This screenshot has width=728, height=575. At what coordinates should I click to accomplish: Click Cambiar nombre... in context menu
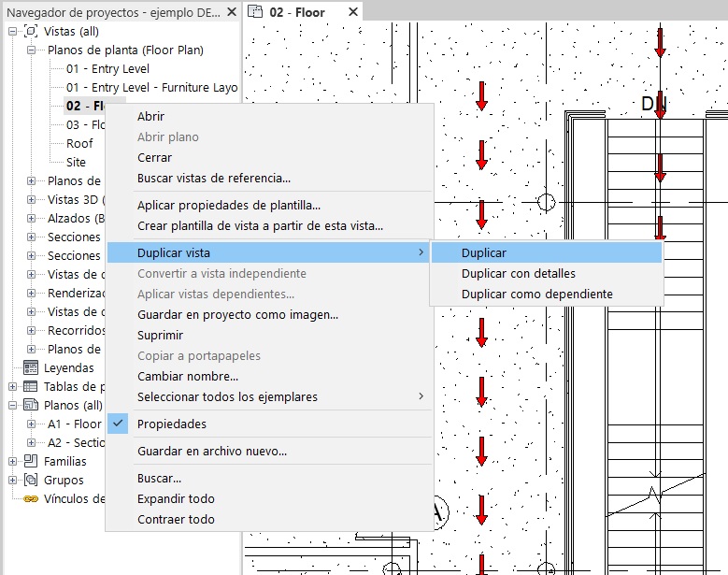pyautogui.click(x=187, y=377)
